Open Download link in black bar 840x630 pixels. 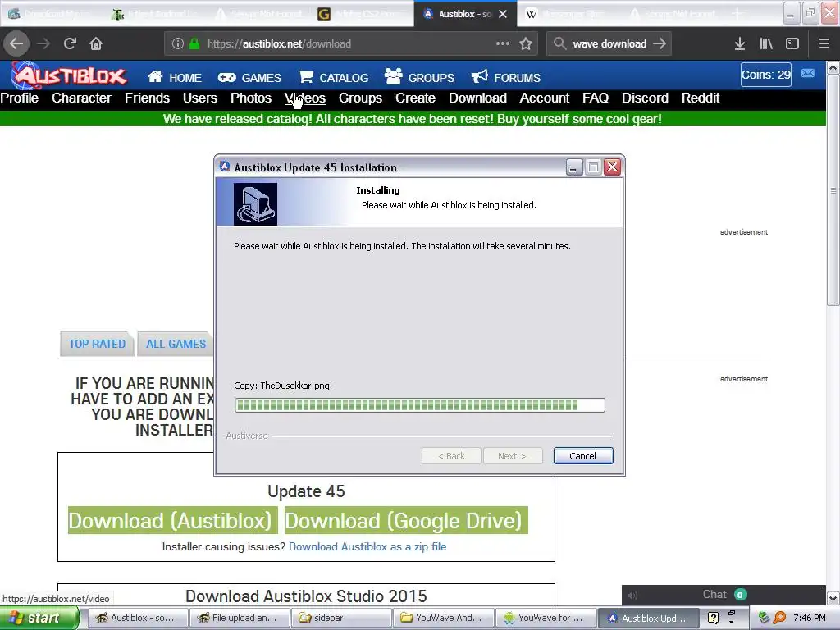click(x=477, y=98)
